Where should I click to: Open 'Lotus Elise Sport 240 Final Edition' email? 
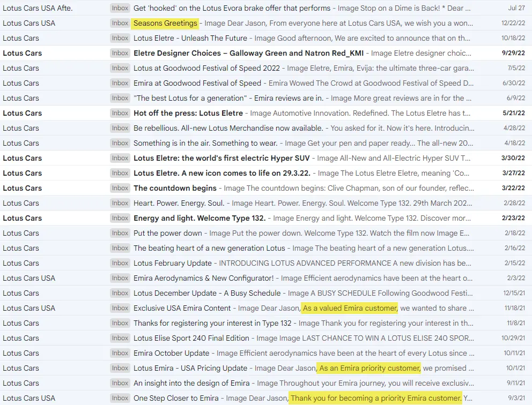click(x=191, y=338)
